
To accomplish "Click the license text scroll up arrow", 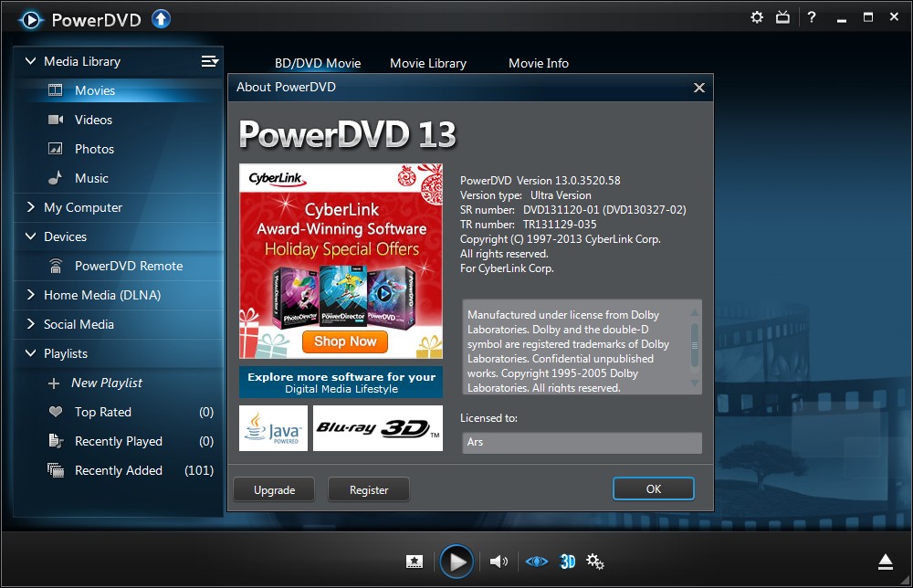I will (694, 312).
